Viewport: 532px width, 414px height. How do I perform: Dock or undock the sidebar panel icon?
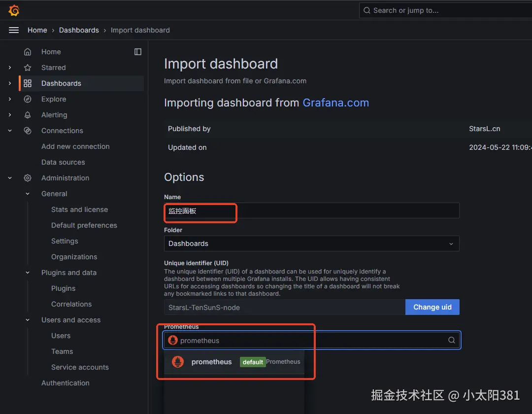138,52
